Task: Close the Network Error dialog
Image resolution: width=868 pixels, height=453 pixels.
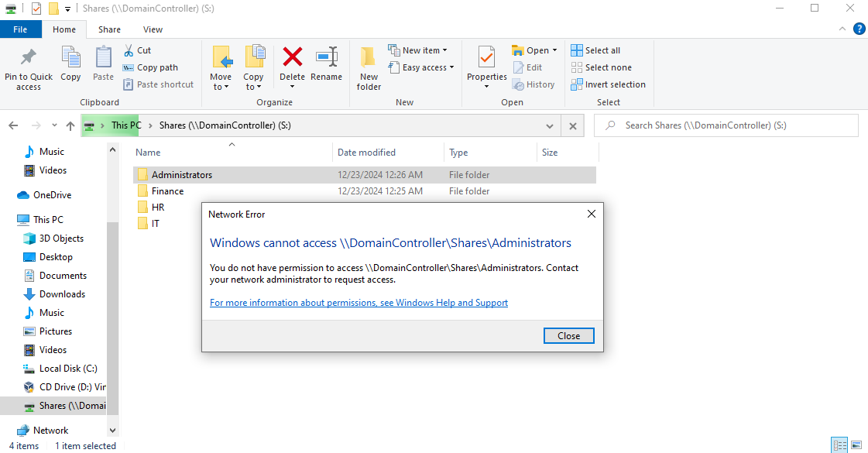Action: click(568, 335)
